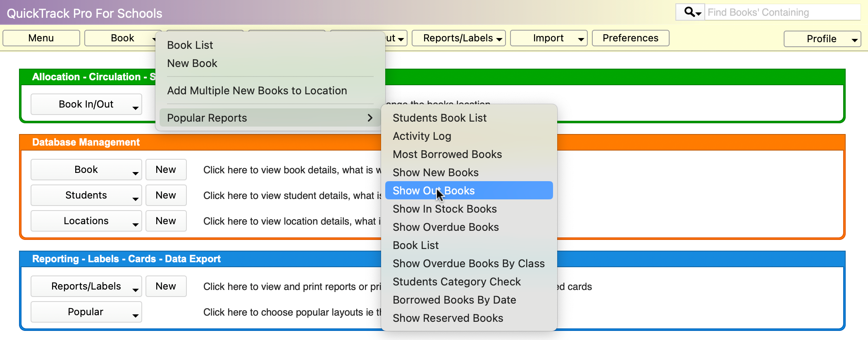Open Activity Log from Popular Reports

click(x=422, y=136)
